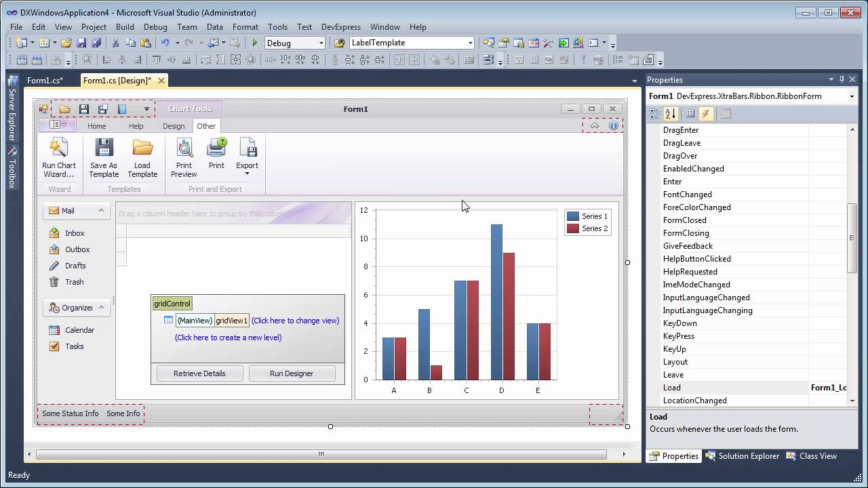868x488 pixels.
Task: Open the Form1 quick access customize arrow
Action: [x=146, y=109]
